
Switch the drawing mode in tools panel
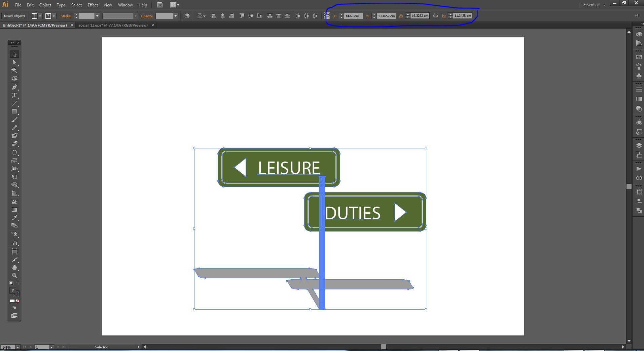tap(14, 308)
